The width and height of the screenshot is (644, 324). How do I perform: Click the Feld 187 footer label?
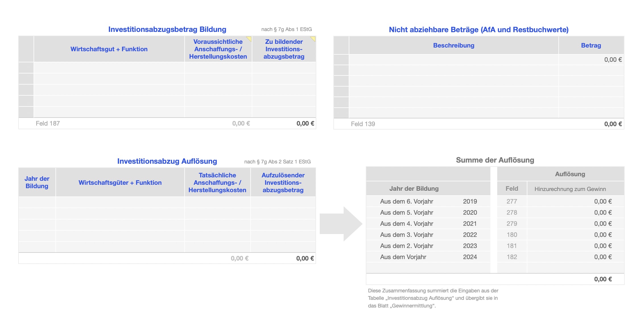(x=48, y=123)
